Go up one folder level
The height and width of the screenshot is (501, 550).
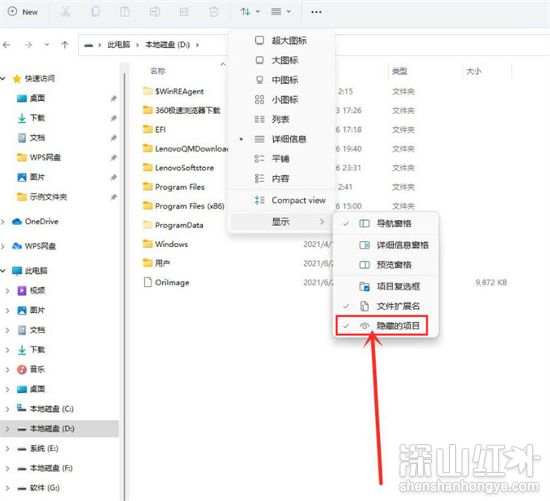65,45
